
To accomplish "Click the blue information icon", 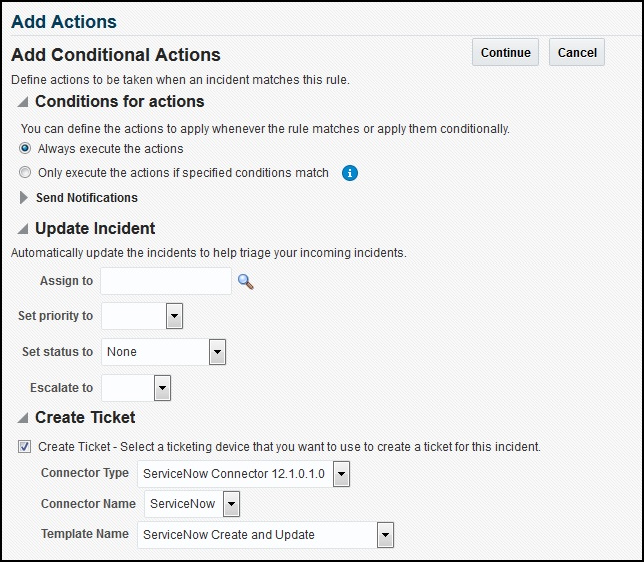I will pos(349,173).
